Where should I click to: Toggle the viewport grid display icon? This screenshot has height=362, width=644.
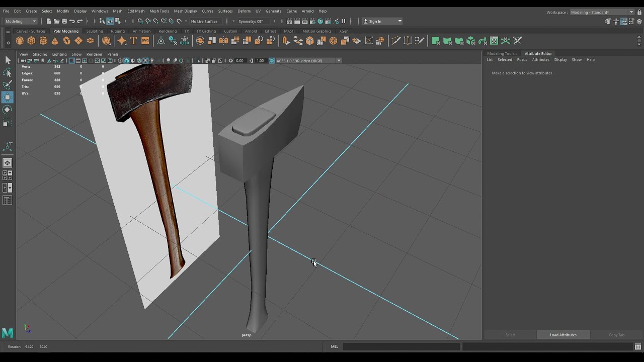pyautogui.click(x=72, y=61)
